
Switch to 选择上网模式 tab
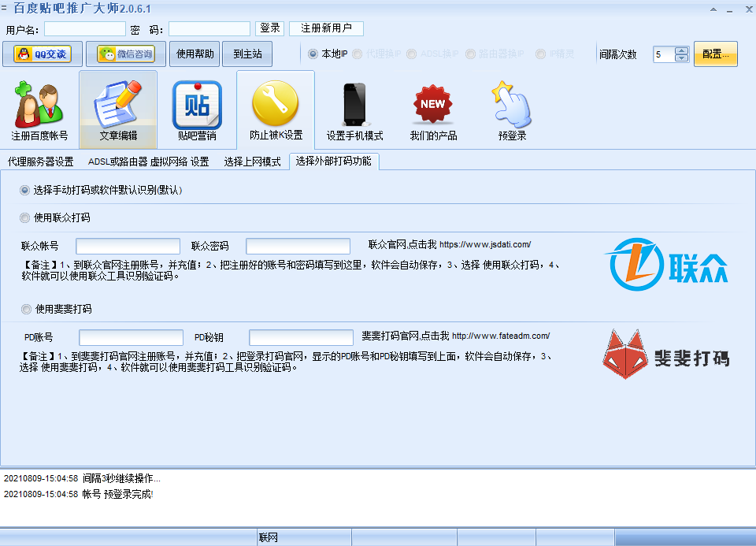click(252, 162)
